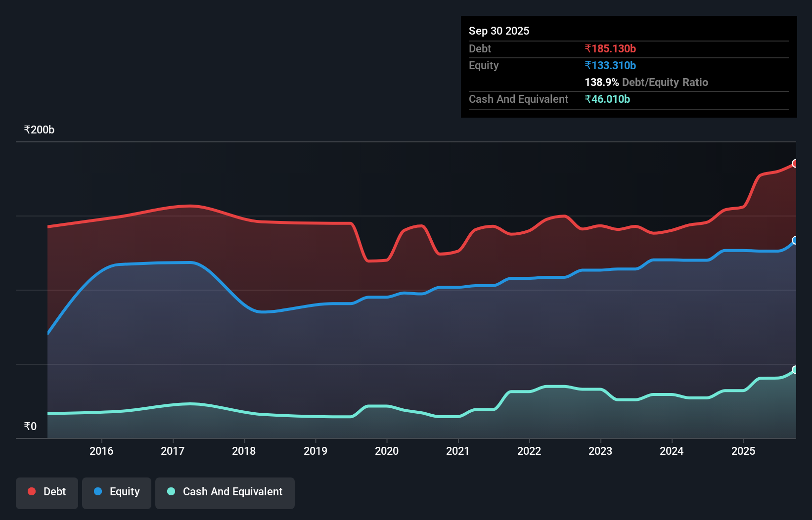Viewport: 812px width, 520px height.
Task: Select the teal Cash endpoint marker on chart
Action: (795, 369)
